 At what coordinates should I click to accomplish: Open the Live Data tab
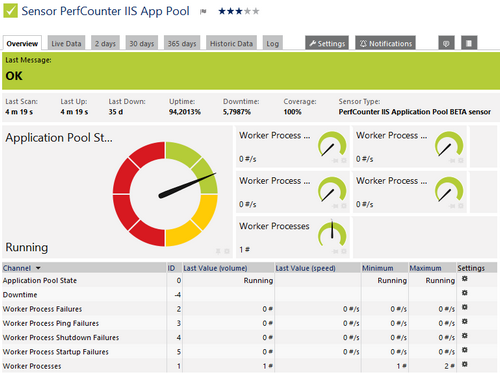coord(66,43)
